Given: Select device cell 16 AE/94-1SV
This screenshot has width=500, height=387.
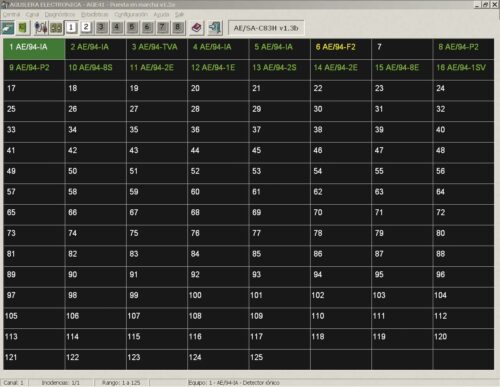Looking at the screenshot, I should coord(464,70).
